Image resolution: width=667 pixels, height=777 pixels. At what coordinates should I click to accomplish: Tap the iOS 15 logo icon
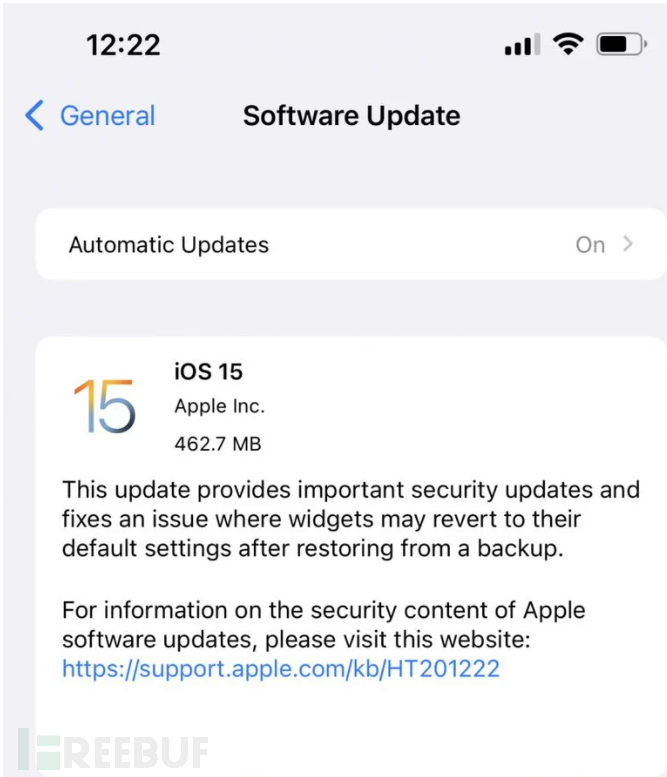104,406
